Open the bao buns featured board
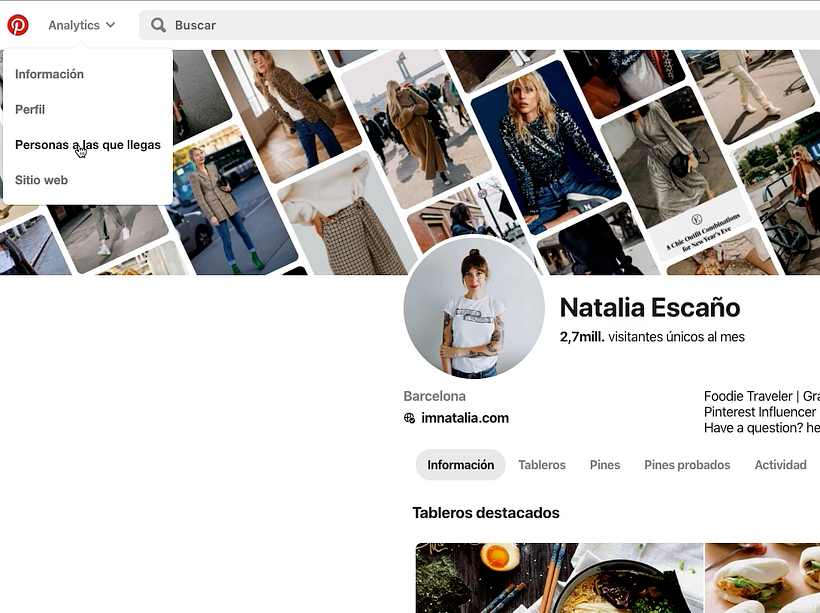Viewport: 820px width, 613px height. 762,578
